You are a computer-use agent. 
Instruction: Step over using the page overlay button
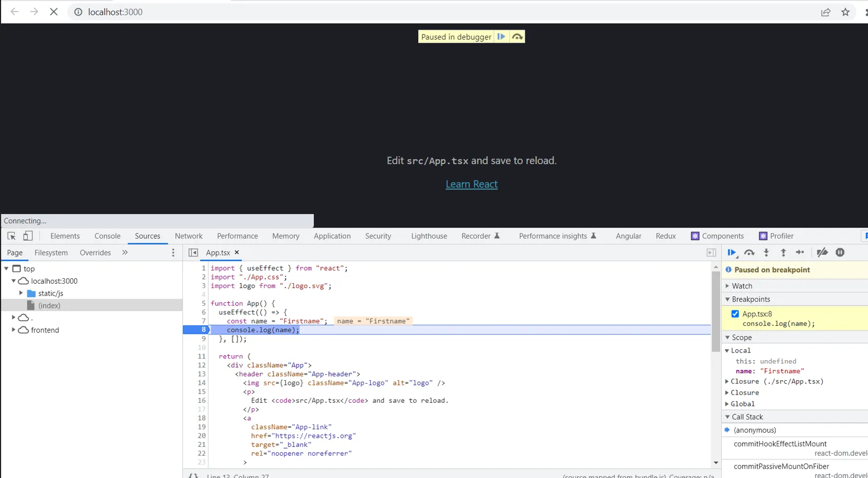[x=517, y=37]
